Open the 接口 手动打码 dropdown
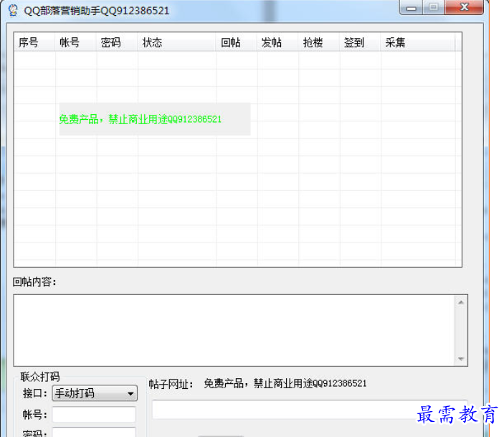 (x=95, y=393)
